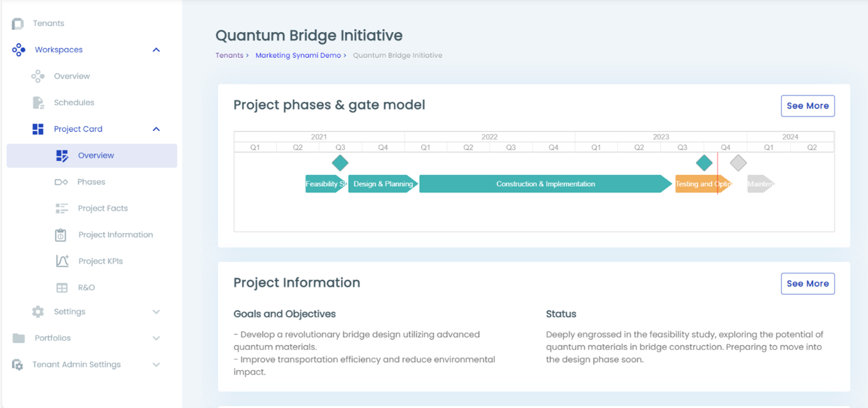Expand the Portfolios section chevron
Screen dimensions: 868x408
coord(156,338)
